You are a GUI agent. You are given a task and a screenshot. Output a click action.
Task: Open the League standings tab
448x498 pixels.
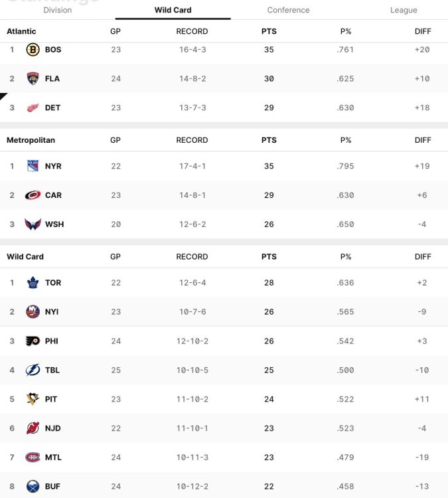pyautogui.click(x=404, y=10)
